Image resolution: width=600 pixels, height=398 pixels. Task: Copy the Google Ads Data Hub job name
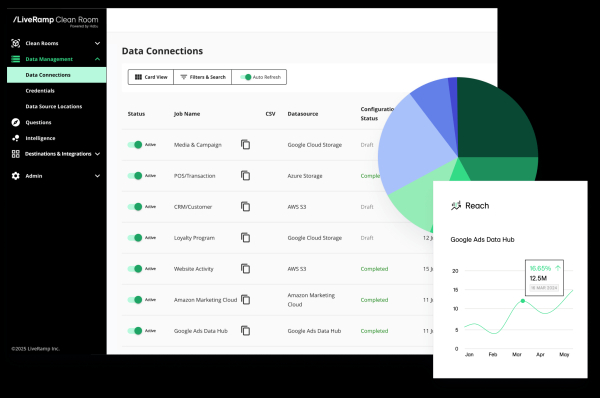coord(246,331)
